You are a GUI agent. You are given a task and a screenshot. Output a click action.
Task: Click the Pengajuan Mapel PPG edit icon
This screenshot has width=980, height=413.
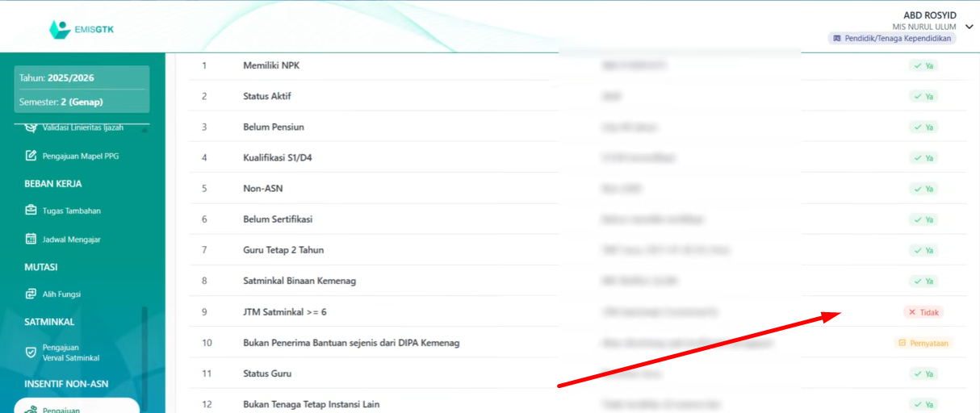coord(31,156)
